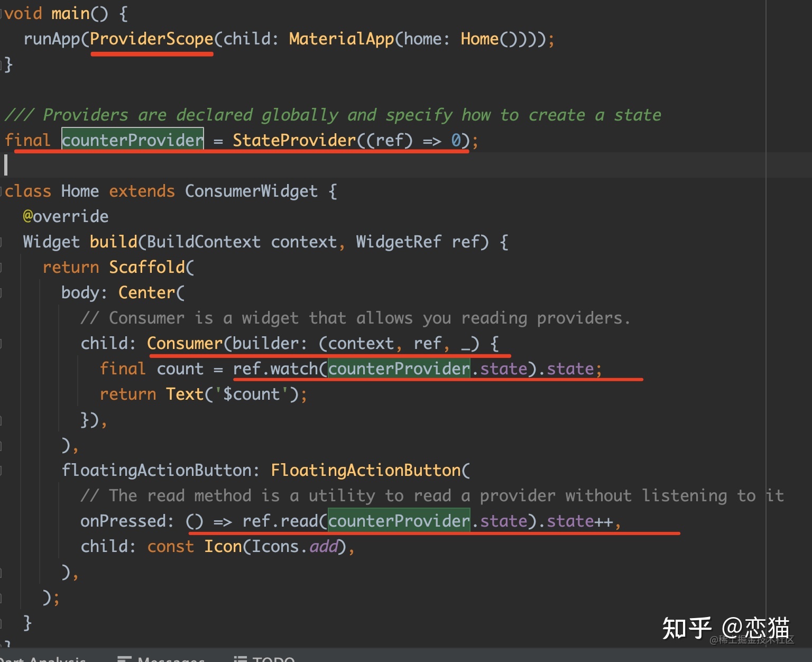This screenshot has width=812, height=662.
Task: Click the Consumer widget name
Action: coord(184,344)
